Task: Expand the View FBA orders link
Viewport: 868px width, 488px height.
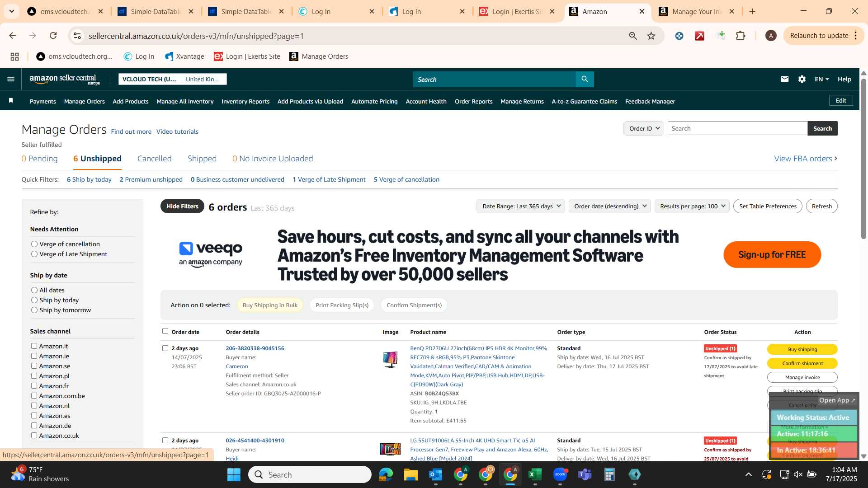Action: tap(806, 159)
